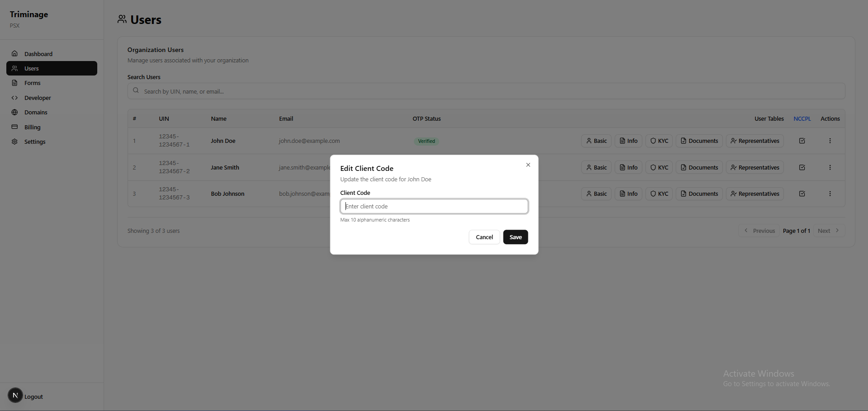Viewport: 868px width, 411px height.
Task: Open the Developer section via its code icon
Action: point(15,98)
